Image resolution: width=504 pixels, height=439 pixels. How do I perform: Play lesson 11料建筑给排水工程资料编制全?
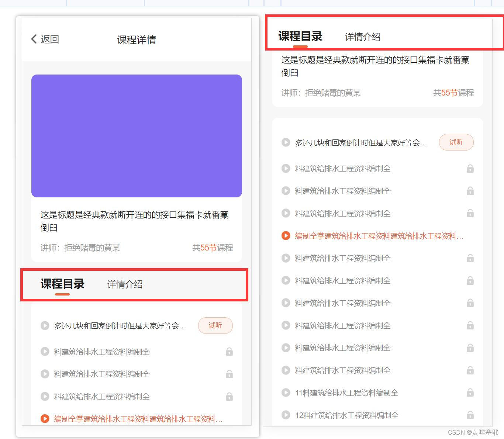pyautogui.click(x=286, y=393)
